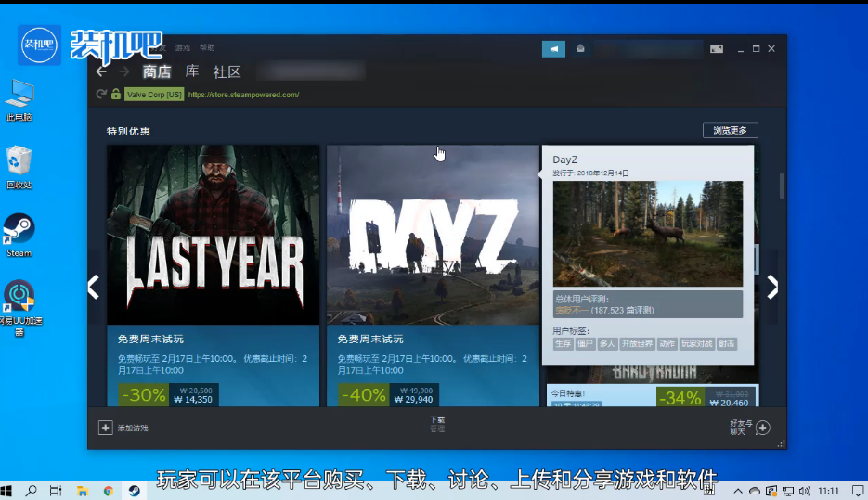Click the 开放世界 user tag
Image resolution: width=868 pixels, height=500 pixels.
[x=637, y=343]
